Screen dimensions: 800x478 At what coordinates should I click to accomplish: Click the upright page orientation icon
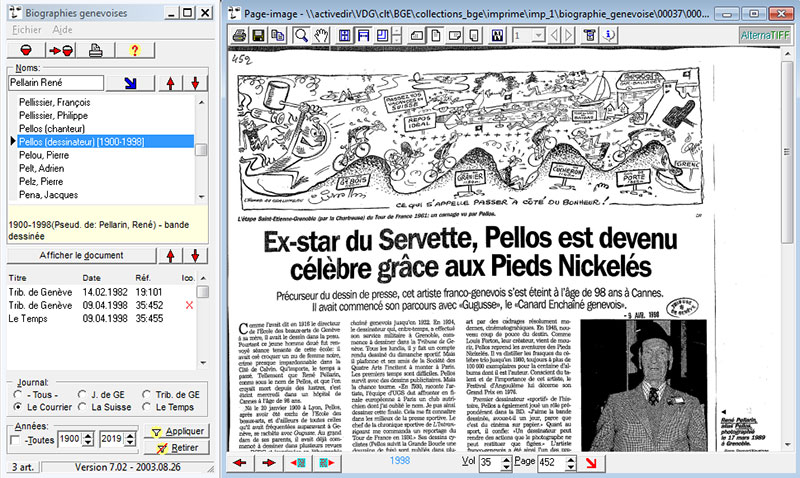pyautogui.click(x=436, y=35)
